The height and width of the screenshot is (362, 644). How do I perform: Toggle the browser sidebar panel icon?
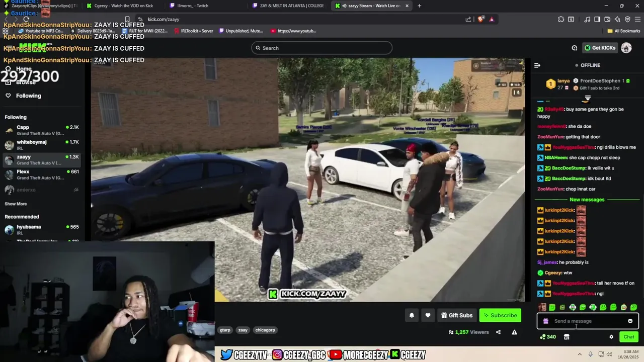tap(597, 19)
